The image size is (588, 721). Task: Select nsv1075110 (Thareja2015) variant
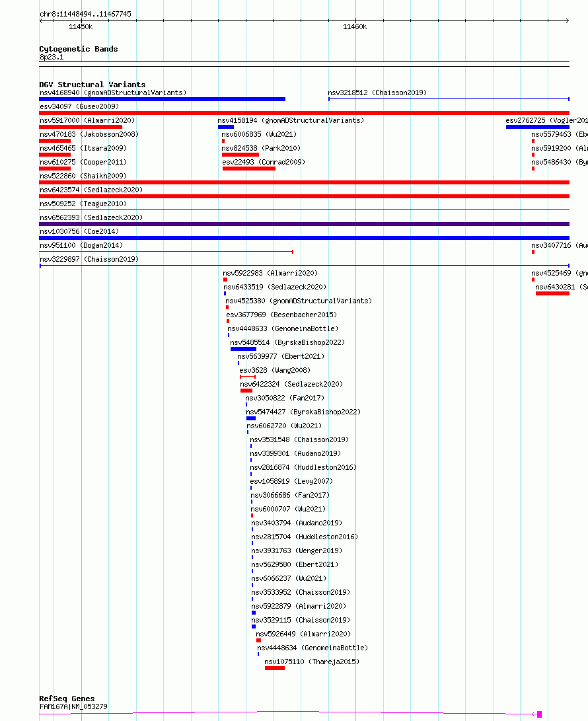312,662
